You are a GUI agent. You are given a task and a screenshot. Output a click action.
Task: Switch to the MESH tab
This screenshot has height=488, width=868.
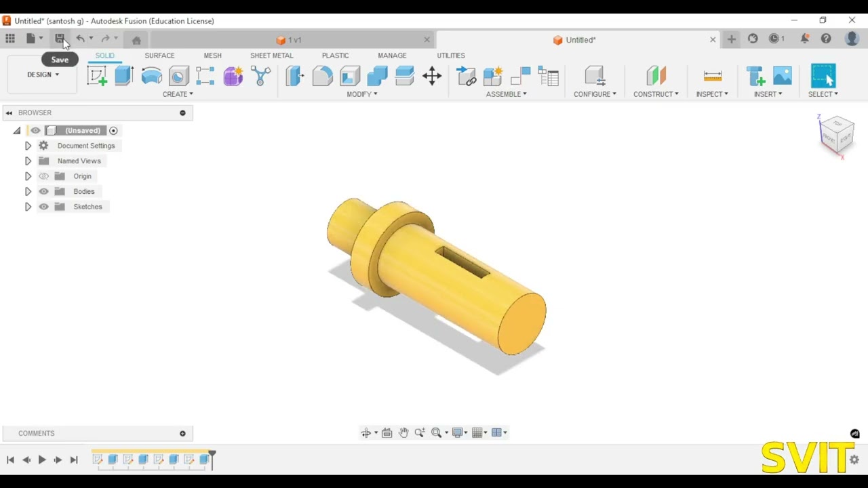(212, 56)
